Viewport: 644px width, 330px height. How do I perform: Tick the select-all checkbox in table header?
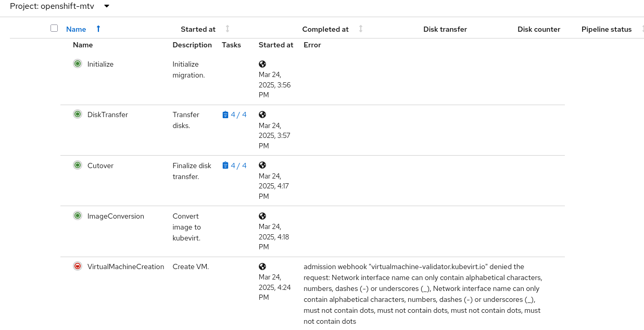click(54, 28)
